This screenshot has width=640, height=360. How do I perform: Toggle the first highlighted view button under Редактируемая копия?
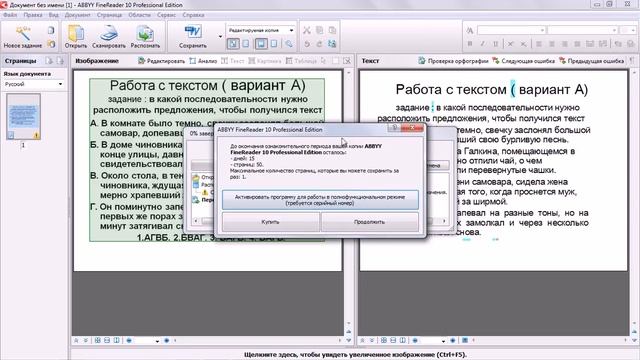[x=233, y=43]
